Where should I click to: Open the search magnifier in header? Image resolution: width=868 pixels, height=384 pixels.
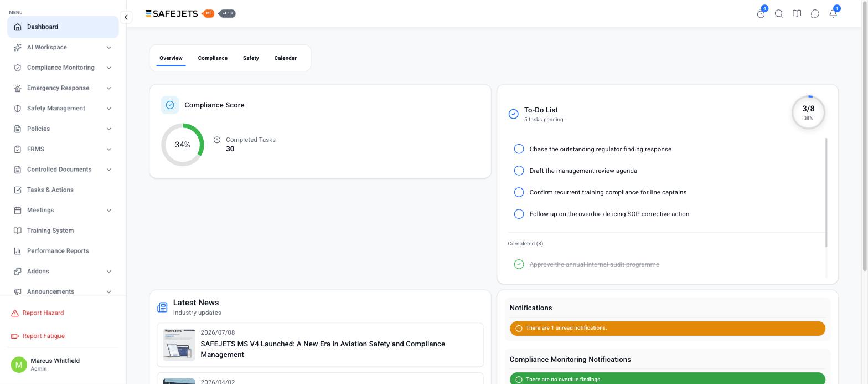779,14
